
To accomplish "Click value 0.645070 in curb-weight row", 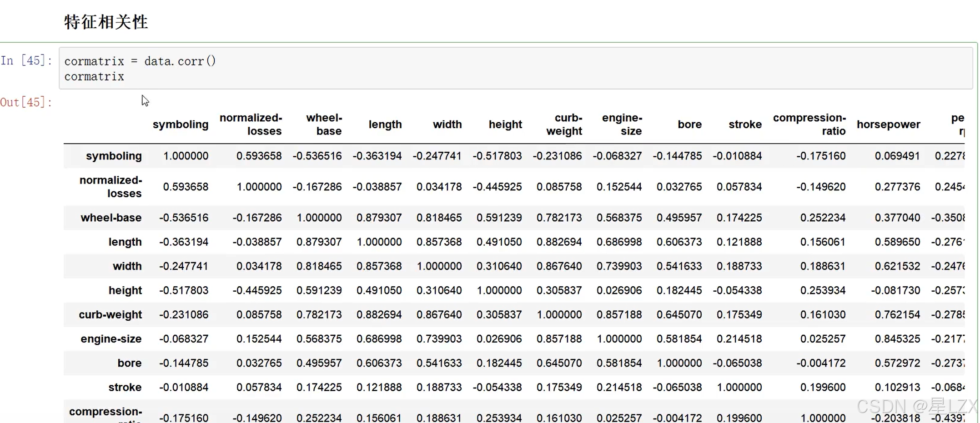I will (679, 314).
